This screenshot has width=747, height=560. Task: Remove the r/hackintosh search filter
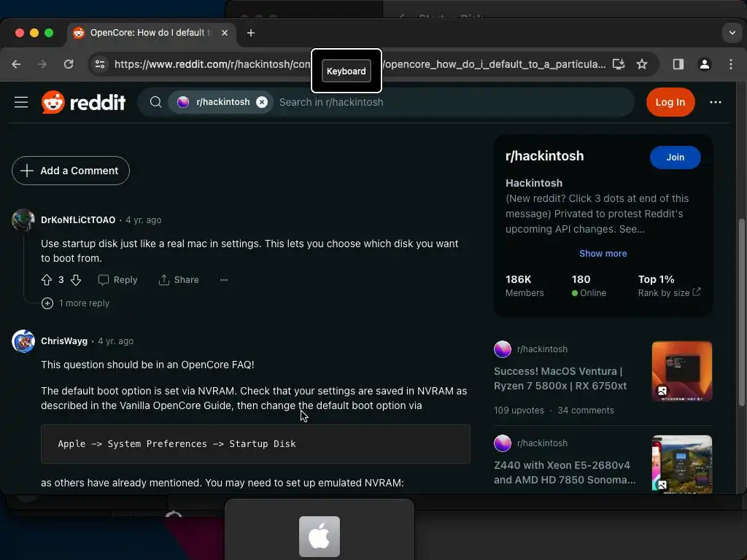262,102
